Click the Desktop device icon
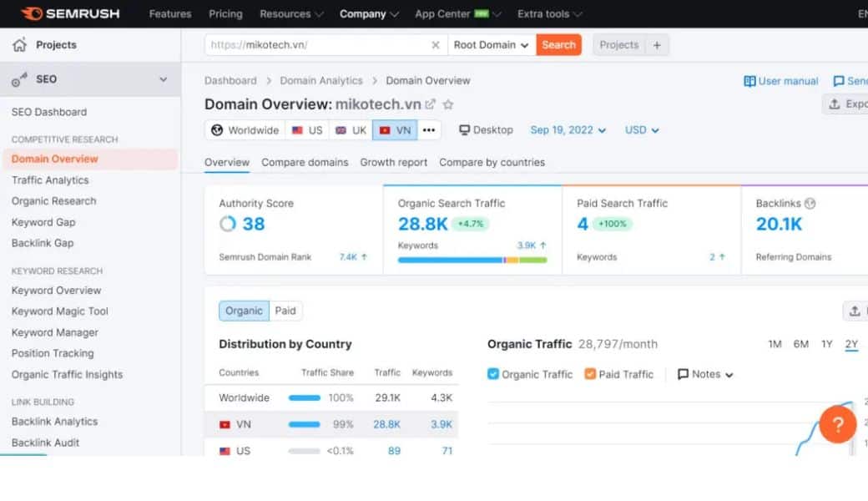Image resolution: width=868 pixels, height=501 pixels. (x=464, y=130)
